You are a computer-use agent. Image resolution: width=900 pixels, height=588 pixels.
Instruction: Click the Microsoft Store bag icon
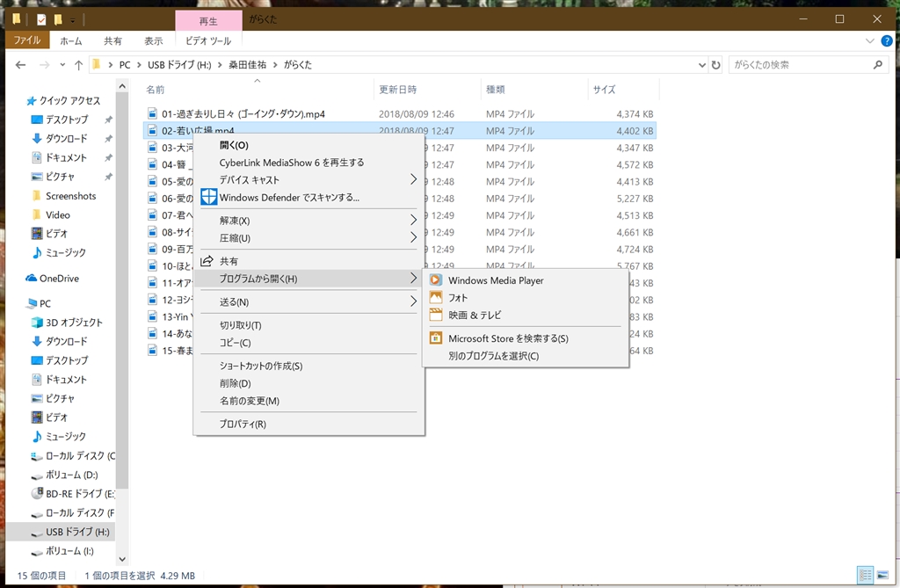click(436, 338)
